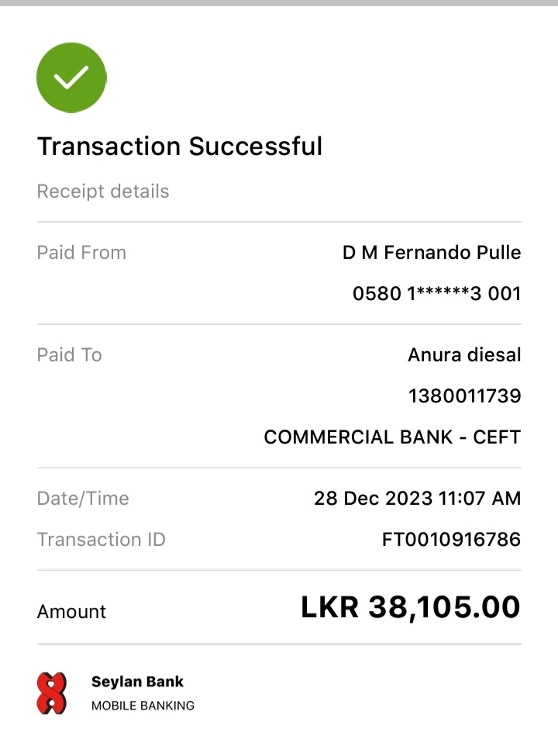Click the red Seylan Bank logo
This screenshot has height=756, width=558.
[51, 692]
